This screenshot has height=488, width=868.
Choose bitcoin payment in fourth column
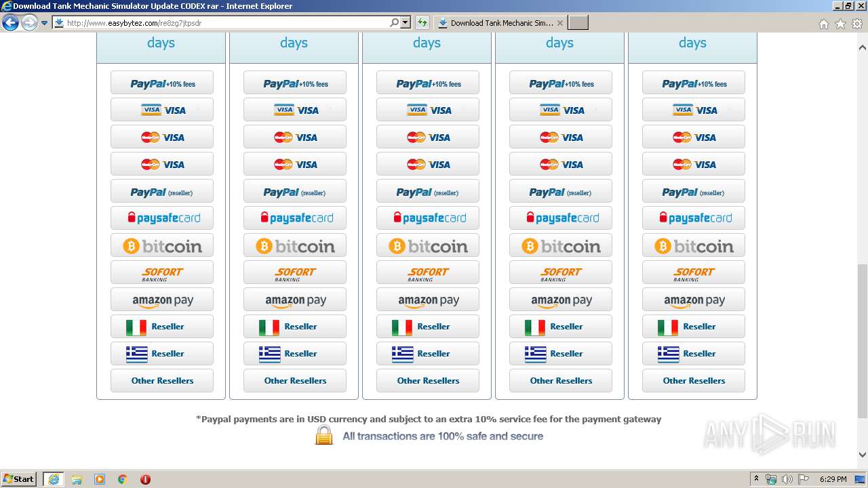561,245
